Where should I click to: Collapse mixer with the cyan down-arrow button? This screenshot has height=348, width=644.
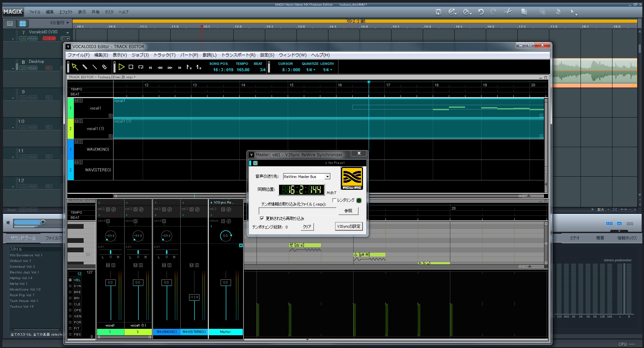241,246
